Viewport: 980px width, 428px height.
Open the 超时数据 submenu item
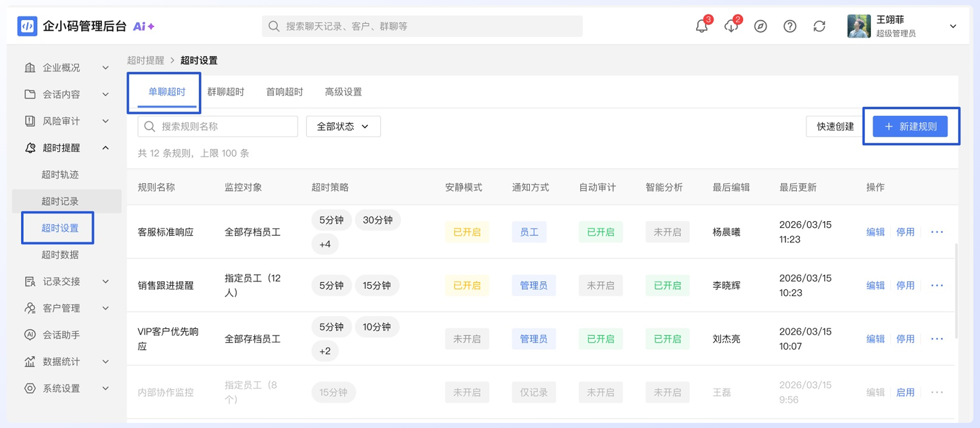(60, 255)
